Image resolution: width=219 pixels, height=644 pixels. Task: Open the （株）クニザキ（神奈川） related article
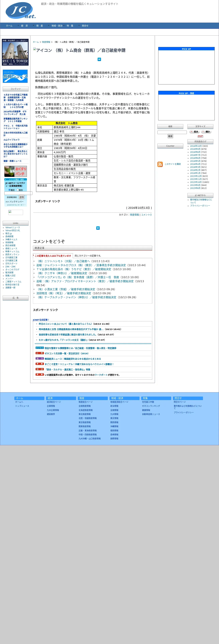pos(62,273)
